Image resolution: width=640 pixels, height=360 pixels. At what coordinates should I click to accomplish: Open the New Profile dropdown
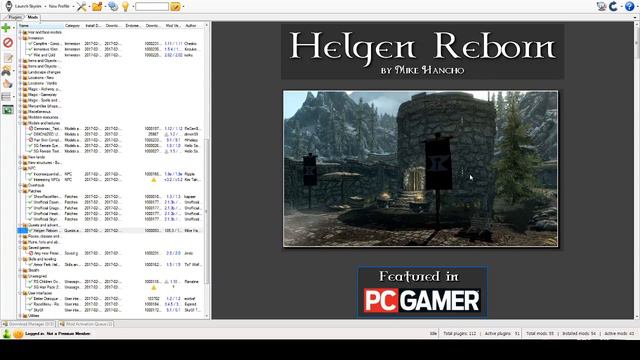61,6
